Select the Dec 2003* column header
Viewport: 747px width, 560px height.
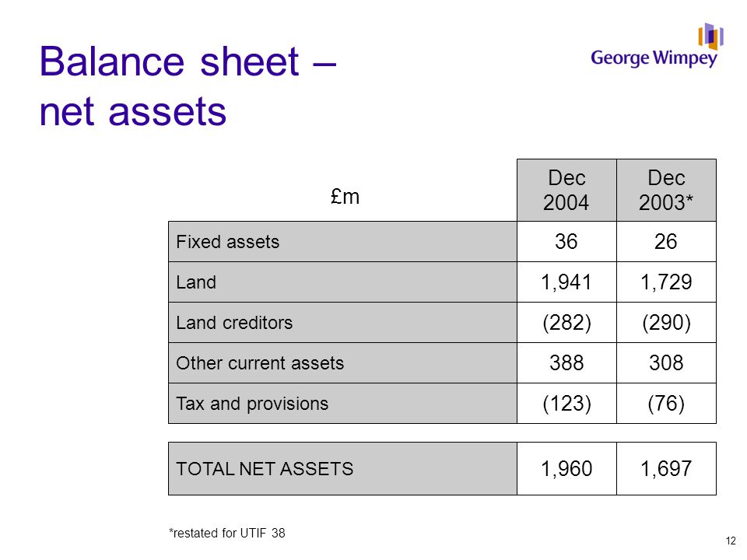[666, 190]
